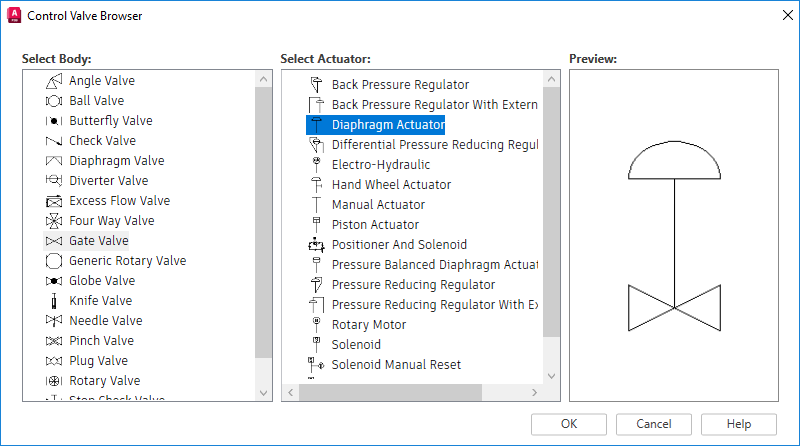Click the Hand Wheel Actuator icon
This screenshot has height=446, width=800.
coord(316,185)
